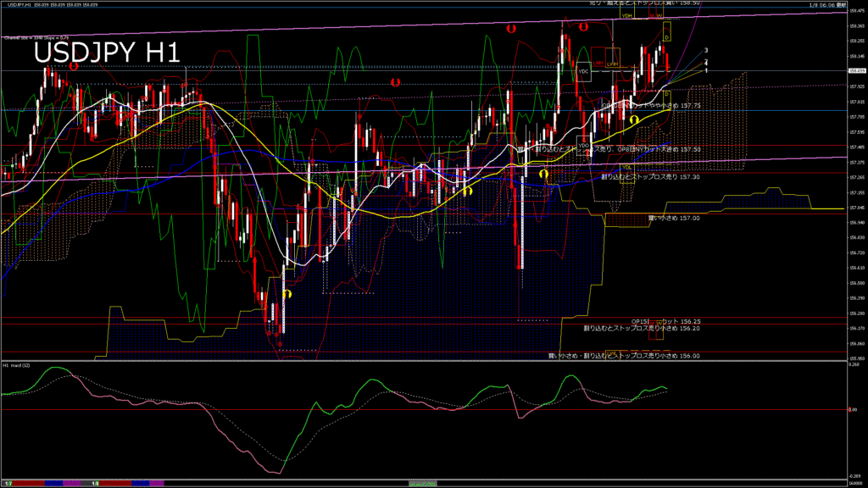868x488 pixels.
Task: Click the 1/8 06:06 update timestamp
Action: click(827, 5)
